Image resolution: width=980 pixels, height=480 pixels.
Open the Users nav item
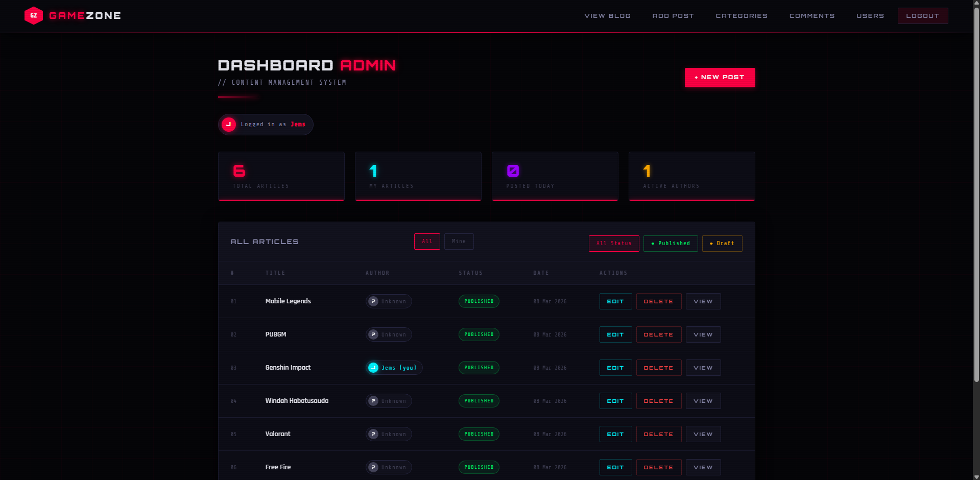click(x=870, y=16)
